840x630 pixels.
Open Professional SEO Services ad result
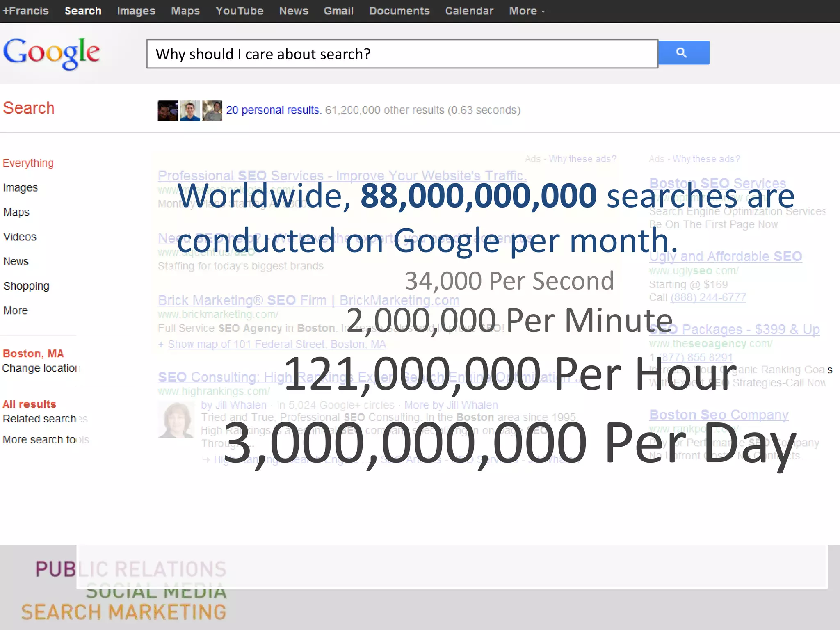click(342, 176)
